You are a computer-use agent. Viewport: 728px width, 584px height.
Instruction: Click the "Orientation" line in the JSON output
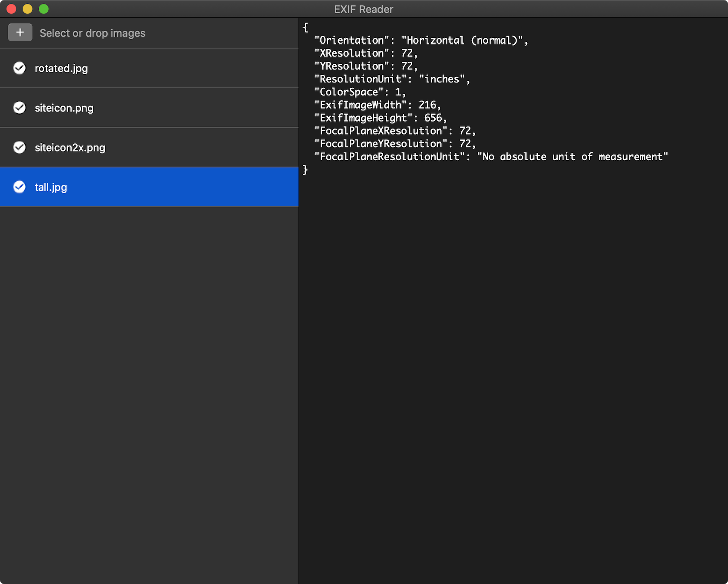point(421,40)
